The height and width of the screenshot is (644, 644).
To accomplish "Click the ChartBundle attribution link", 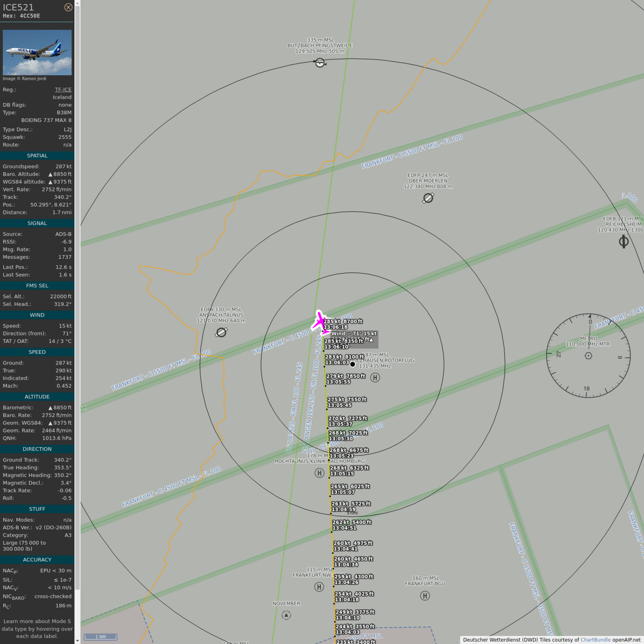I will point(595,640).
